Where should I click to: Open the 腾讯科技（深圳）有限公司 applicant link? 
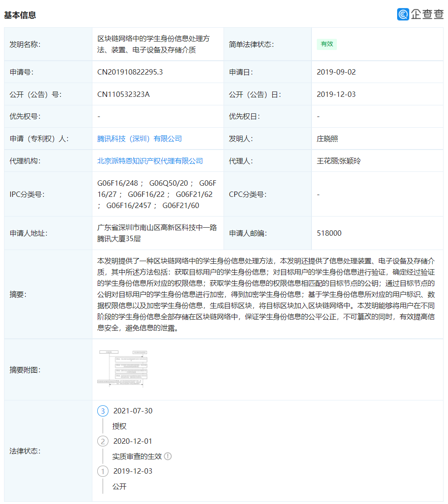139,138
